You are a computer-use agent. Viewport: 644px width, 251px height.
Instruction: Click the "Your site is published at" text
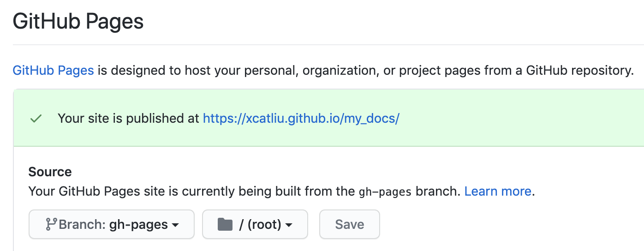(x=129, y=119)
